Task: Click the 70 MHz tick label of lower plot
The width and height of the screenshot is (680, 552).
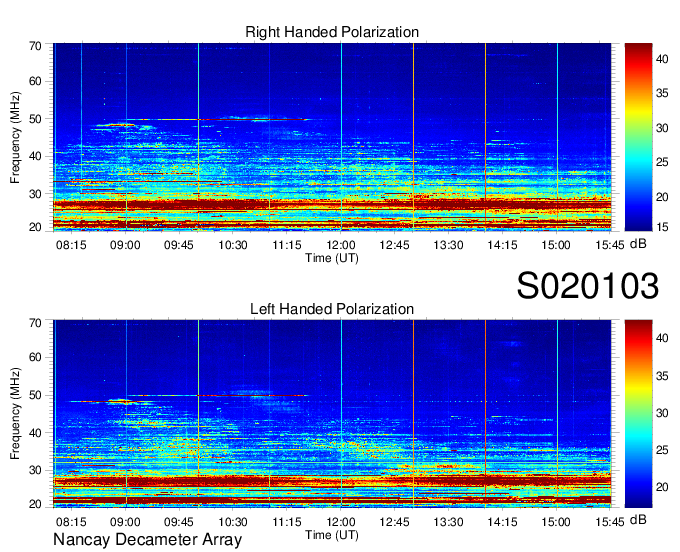Action: (x=35, y=323)
